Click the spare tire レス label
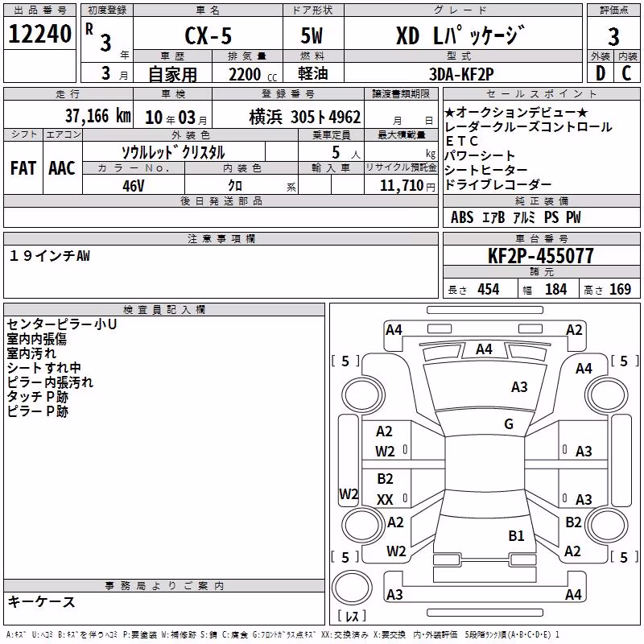Screen dimensions: 644x644 (352, 616)
